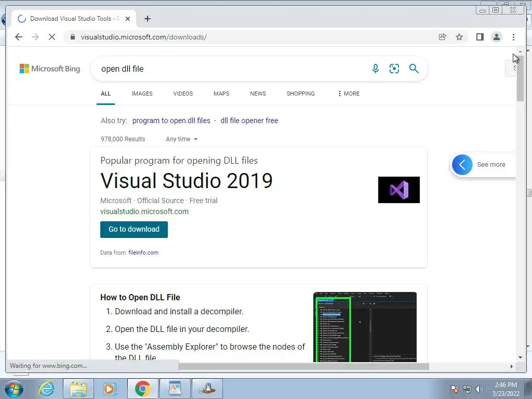Image resolution: width=532 pixels, height=399 pixels.
Task: Click the site lock icon
Action: [x=73, y=37]
